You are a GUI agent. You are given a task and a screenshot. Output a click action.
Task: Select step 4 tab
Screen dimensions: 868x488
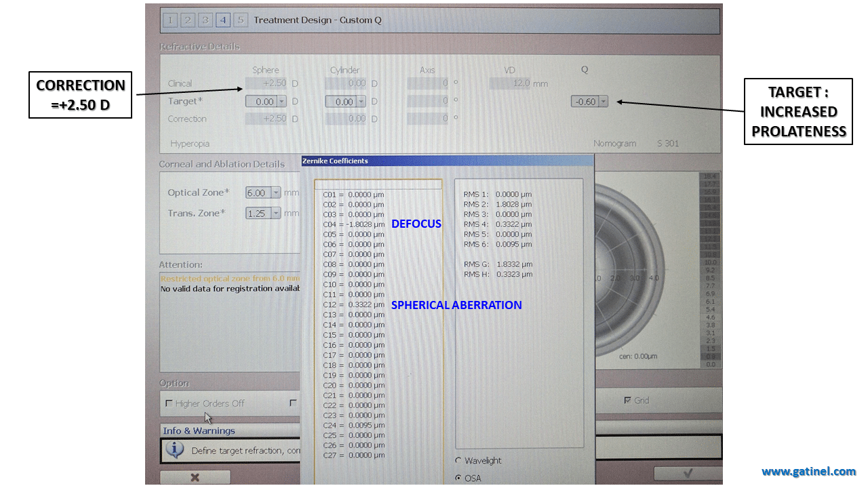[223, 20]
